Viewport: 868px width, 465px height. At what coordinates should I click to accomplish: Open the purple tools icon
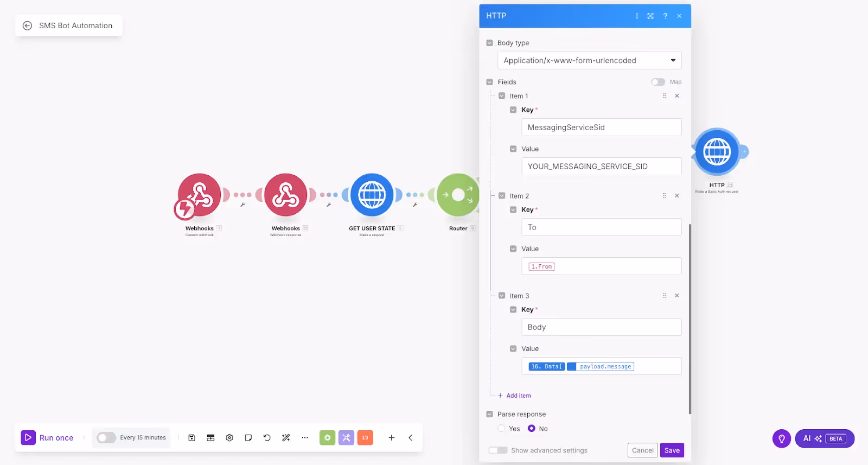coord(346,437)
